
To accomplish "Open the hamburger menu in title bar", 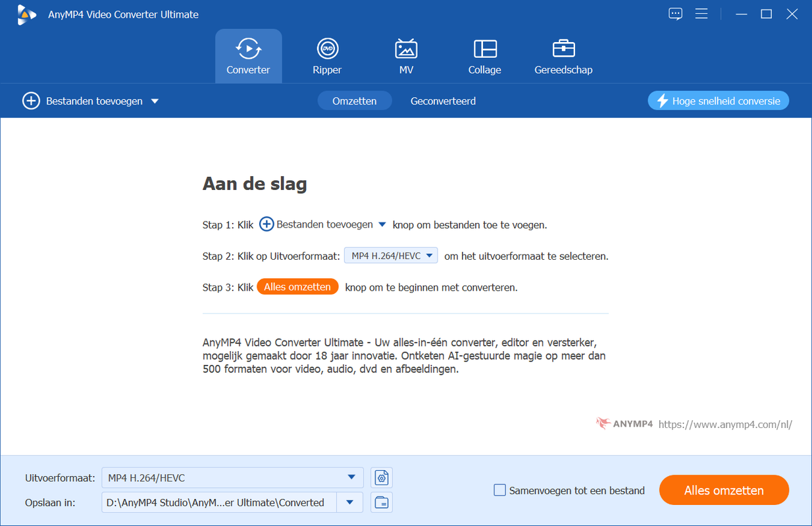I will [701, 14].
